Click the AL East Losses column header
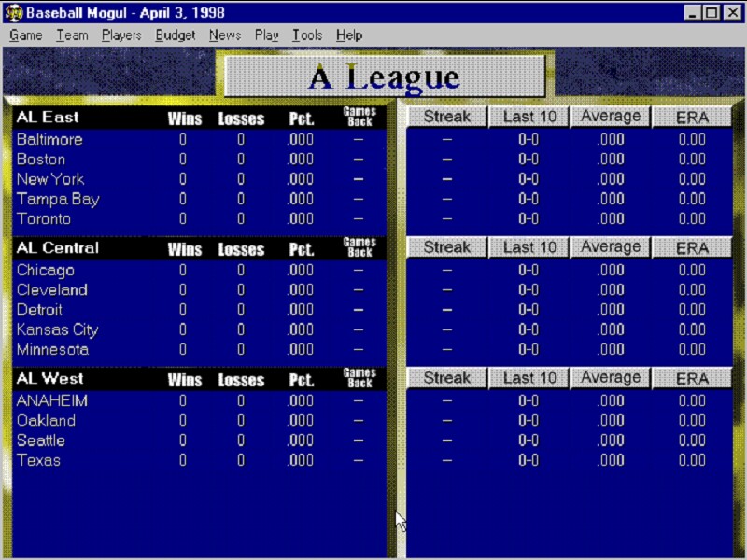Screen dimensions: 747x560 (241, 119)
